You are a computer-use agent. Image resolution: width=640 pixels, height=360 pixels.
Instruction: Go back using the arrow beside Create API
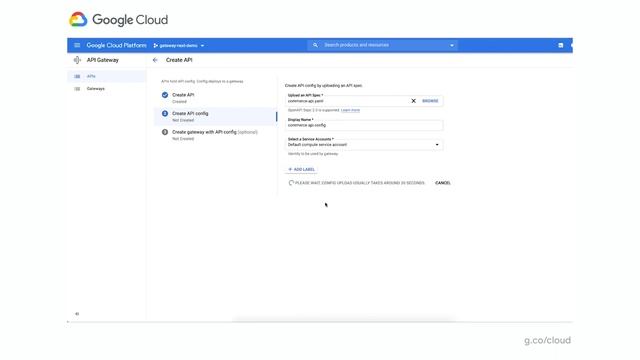[155, 60]
